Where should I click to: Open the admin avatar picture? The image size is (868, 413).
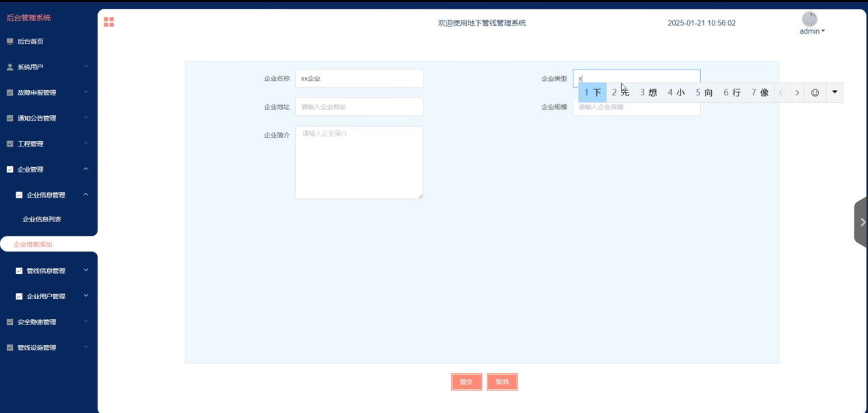coord(809,19)
